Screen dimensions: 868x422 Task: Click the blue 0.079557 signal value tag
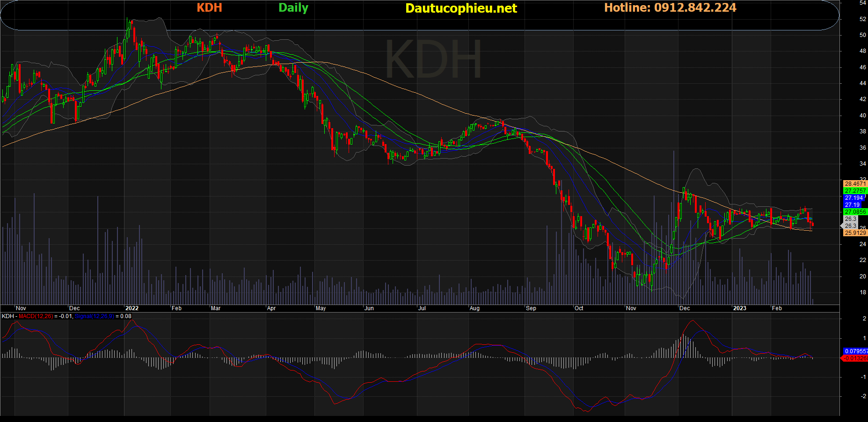[x=856, y=351]
